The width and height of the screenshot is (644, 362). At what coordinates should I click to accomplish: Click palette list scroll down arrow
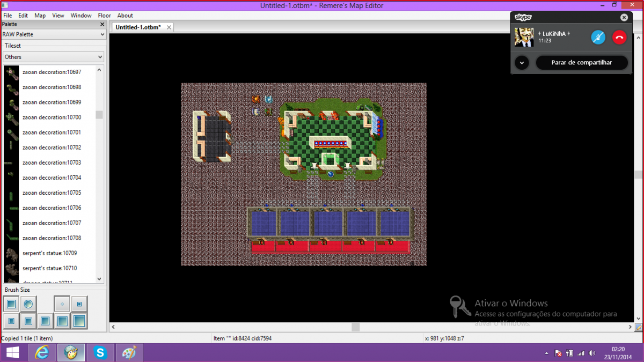[99, 279]
